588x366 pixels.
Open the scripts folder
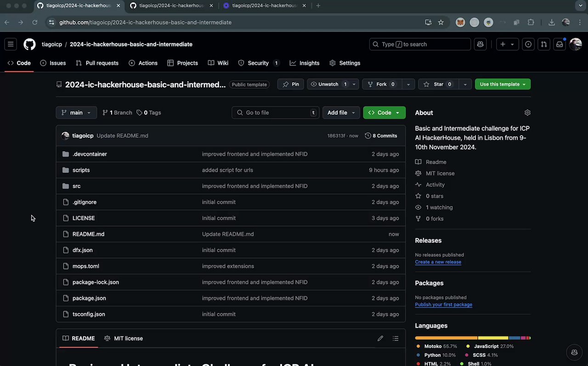[x=81, y=170]
